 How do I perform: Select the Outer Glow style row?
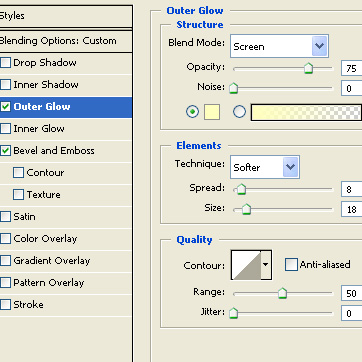[x=66, y=107]
